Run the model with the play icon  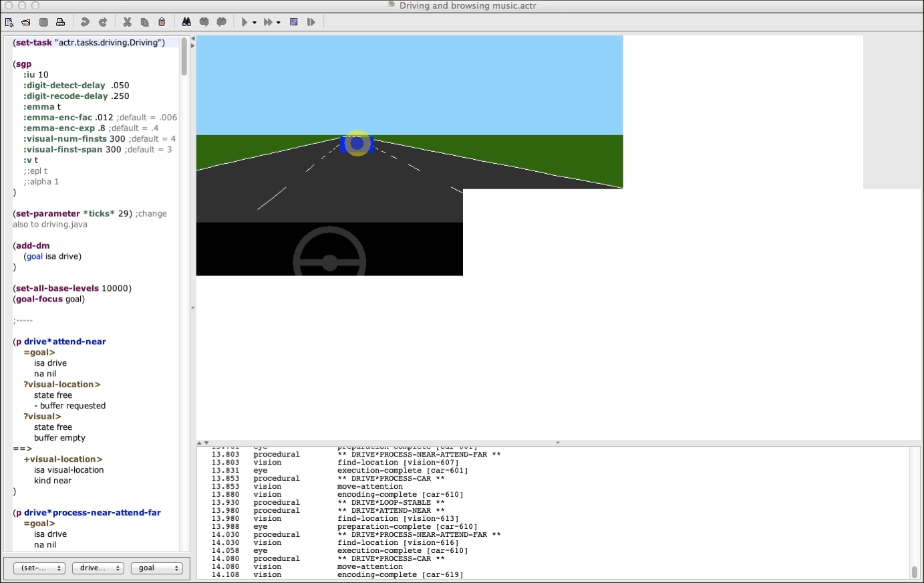click(245, 22)
